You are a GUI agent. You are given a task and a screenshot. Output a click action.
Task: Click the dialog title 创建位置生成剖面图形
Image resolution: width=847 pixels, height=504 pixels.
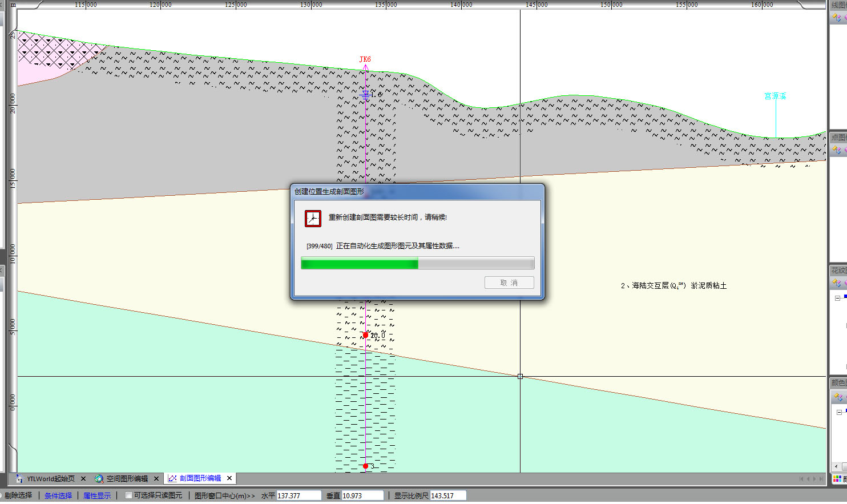(x=329, y=191)
